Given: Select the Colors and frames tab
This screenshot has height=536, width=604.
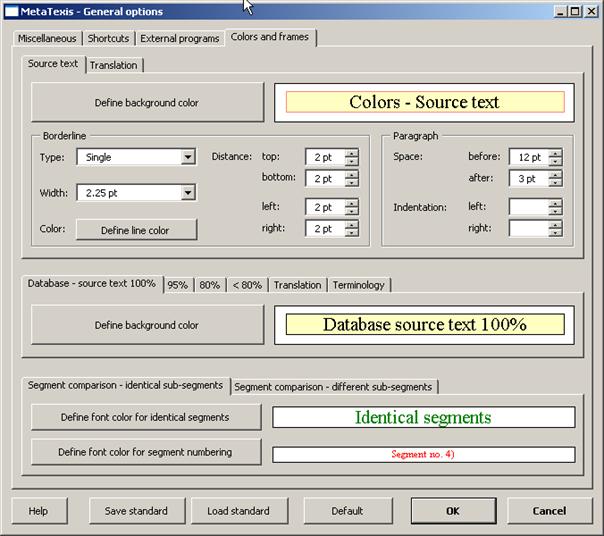Looking at the screenshot, I should coord(270,37).
